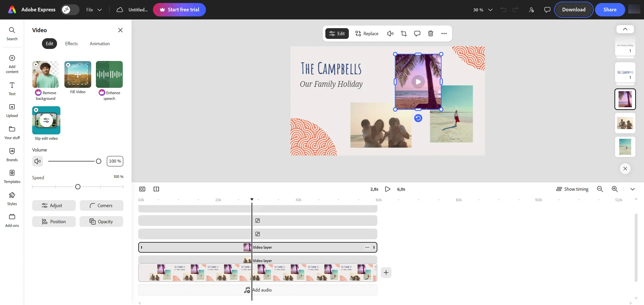This screenshot has width=644, height=305.
Task: Open the Upload panel
Action: (12, 111)
